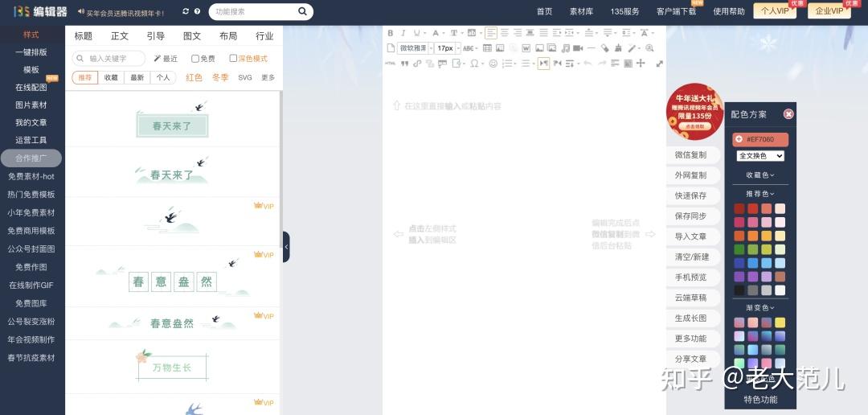Screen dimensions: 868x415
Task: Expand the 收藏色 section
Action: click(x=760, y=175)
